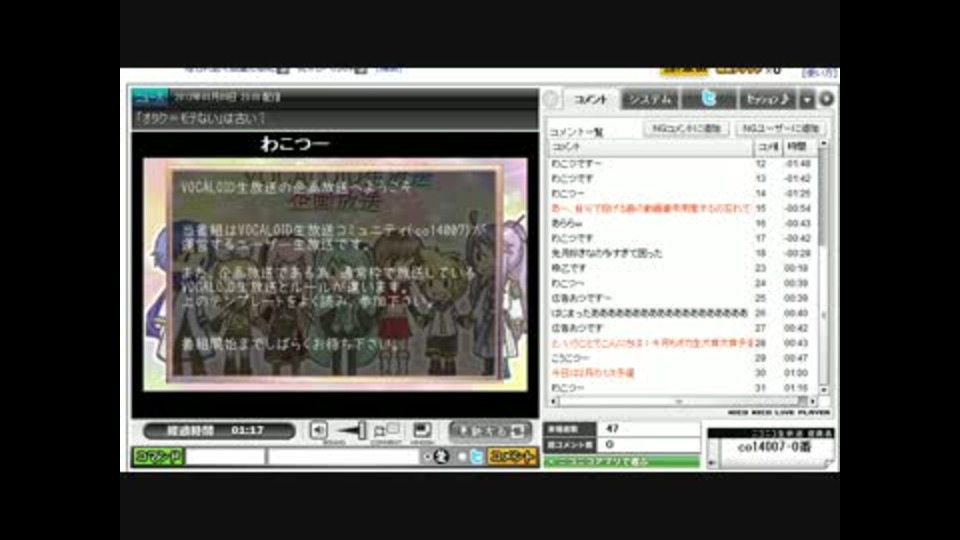
Task: Click the broadcast title text under date
Action: (x=200, y=118)
